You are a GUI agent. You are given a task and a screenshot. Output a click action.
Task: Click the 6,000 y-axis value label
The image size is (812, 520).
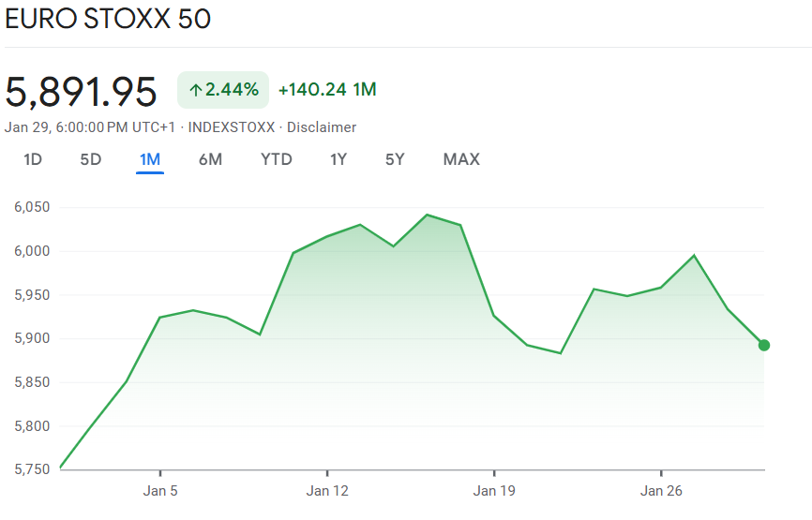pyautogui.click(x=32, y=251)
